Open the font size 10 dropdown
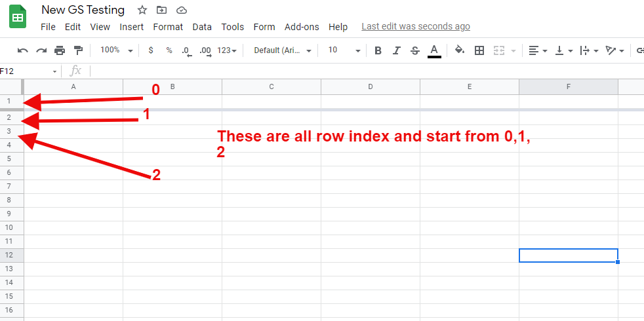 tap(344, 50)
